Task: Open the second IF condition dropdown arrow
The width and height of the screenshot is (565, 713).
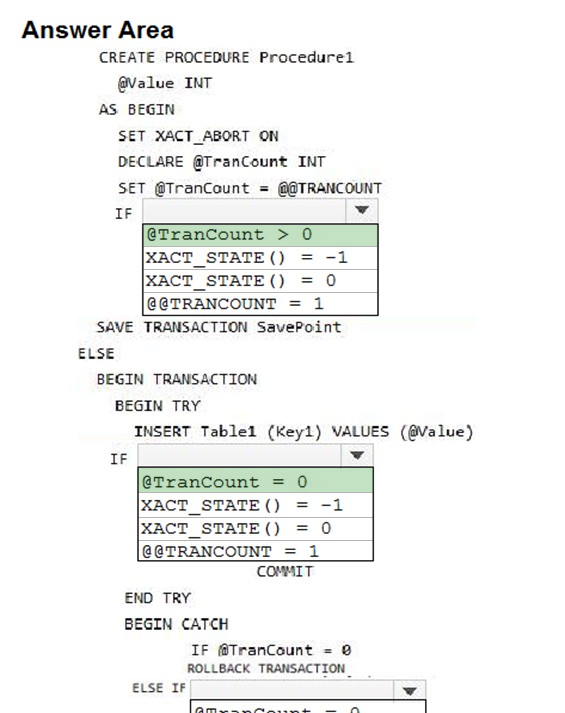Action: tap(357, 455)
